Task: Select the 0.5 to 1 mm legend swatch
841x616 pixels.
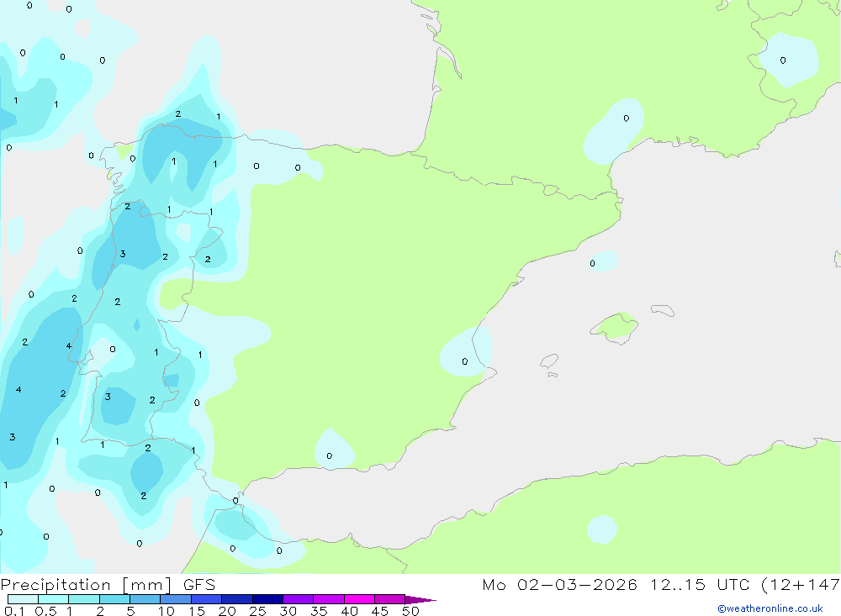Action: [x=54, y=599]
